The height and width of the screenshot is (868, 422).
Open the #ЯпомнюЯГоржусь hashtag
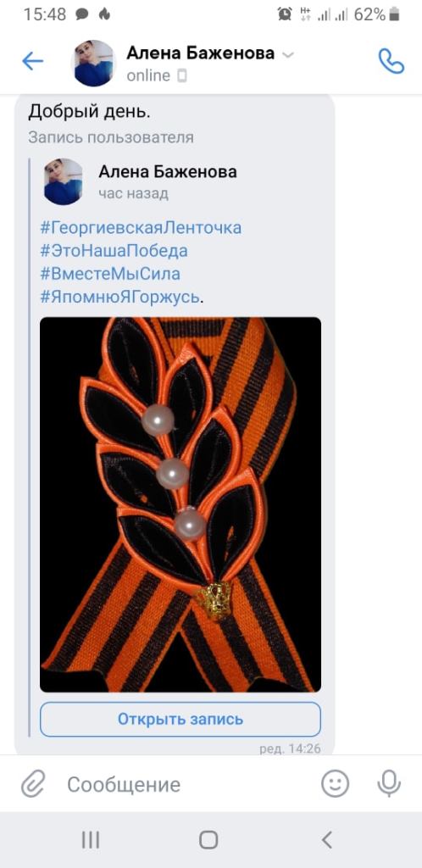tap(119, 298)
